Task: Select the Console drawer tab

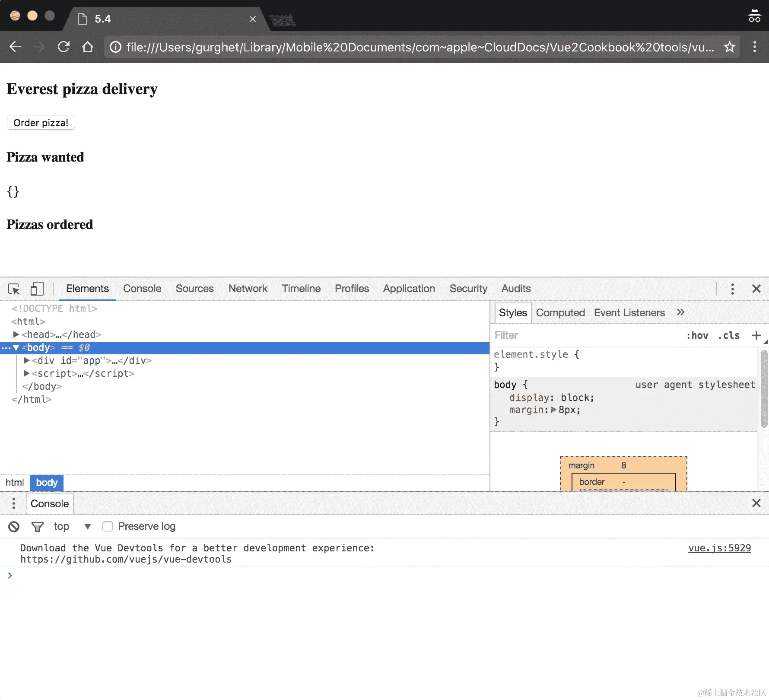Action: coord(50,504)
